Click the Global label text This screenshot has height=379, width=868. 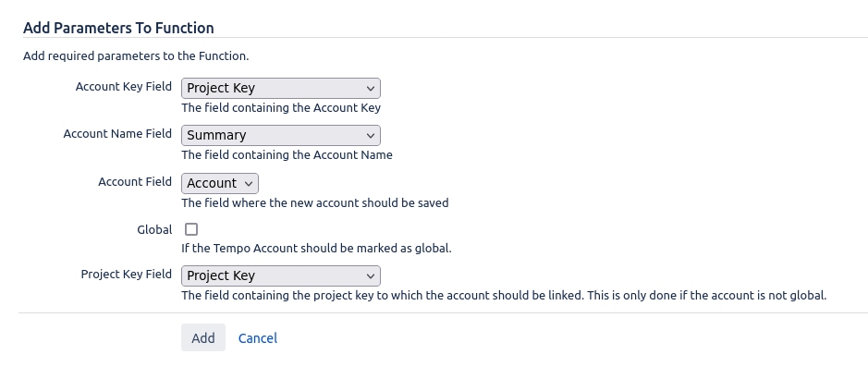pos(154,229)
